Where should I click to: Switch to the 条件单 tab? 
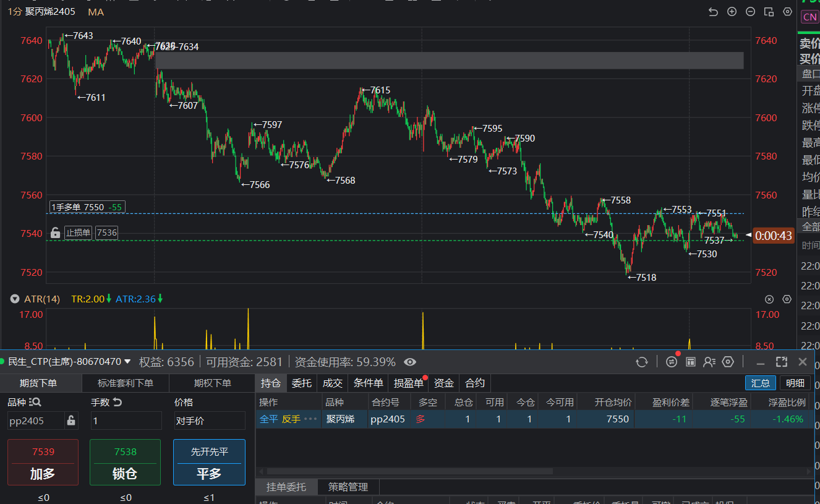(x=369, y=383)
